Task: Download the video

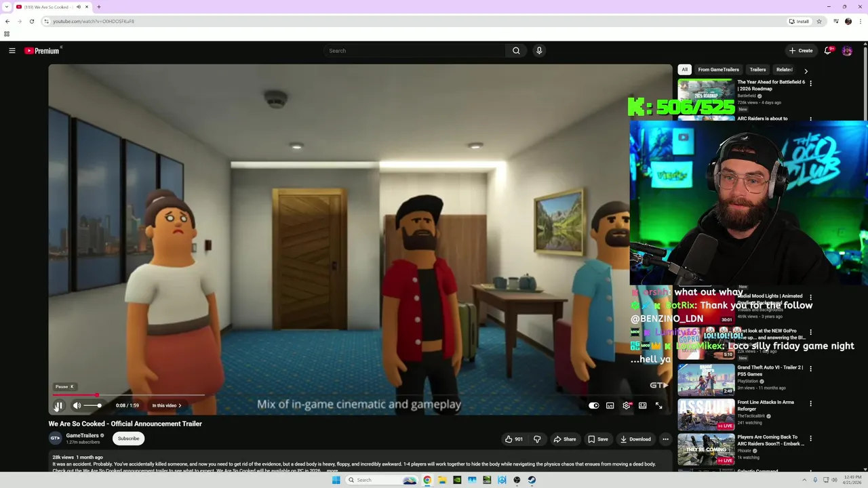Action: [635, 439]
